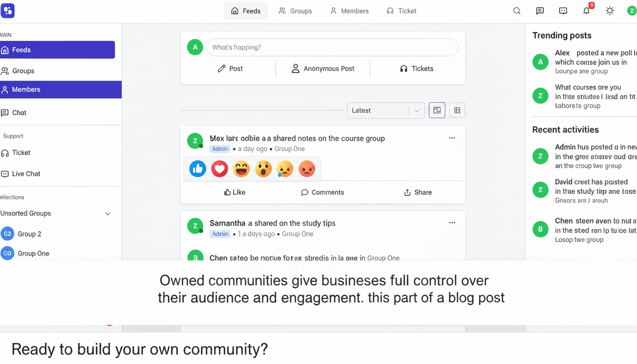Viewport: 637px width, 364px height.
Task: Click avatar A beside Alex trending post
Action: tap(540, 62)
